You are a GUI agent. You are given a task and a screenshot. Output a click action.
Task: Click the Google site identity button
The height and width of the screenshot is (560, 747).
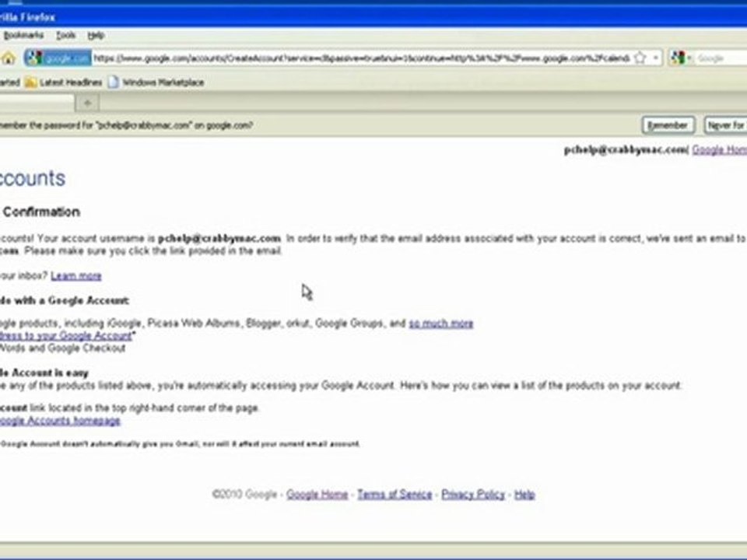(x=58, y=58)
